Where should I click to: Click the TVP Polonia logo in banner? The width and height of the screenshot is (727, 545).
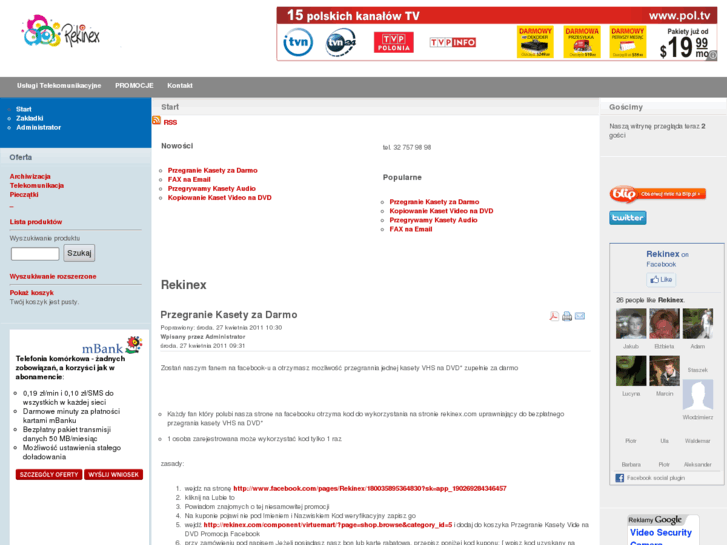click(394, 42)
